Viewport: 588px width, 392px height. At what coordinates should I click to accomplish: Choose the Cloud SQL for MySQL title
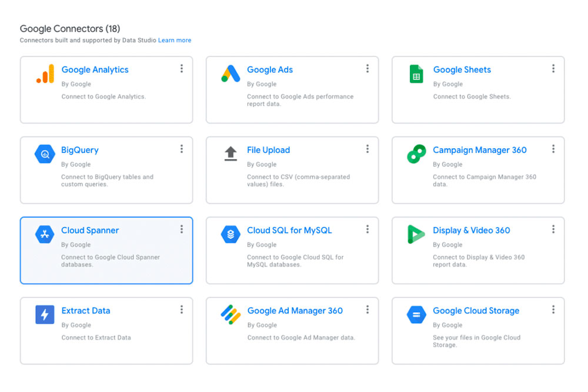click(289, 230)
